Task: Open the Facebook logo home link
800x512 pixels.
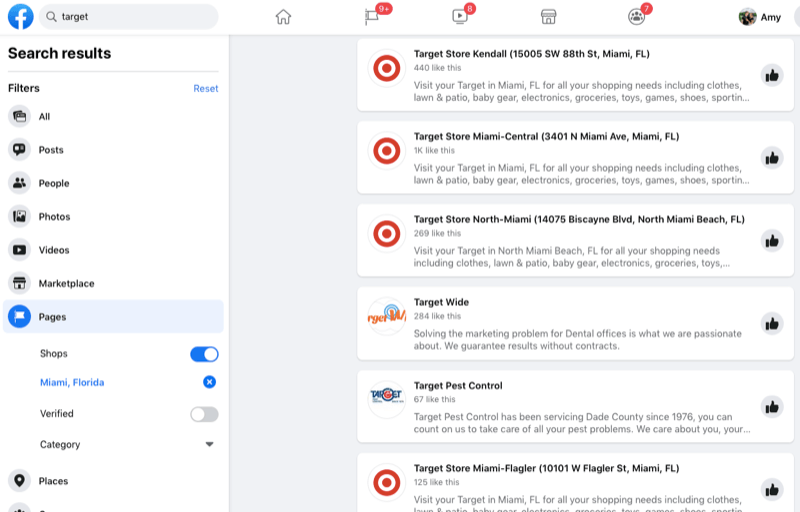Action: (20, 16)
